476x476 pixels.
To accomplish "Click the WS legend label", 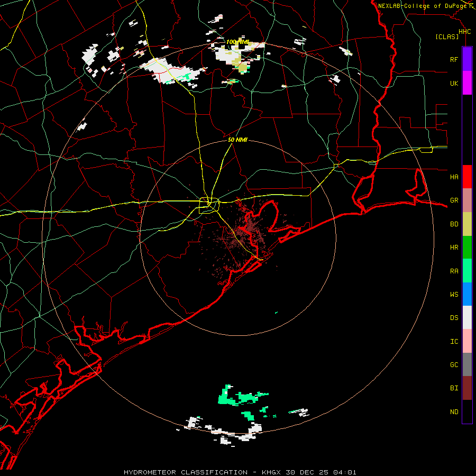I will (454, 294).
